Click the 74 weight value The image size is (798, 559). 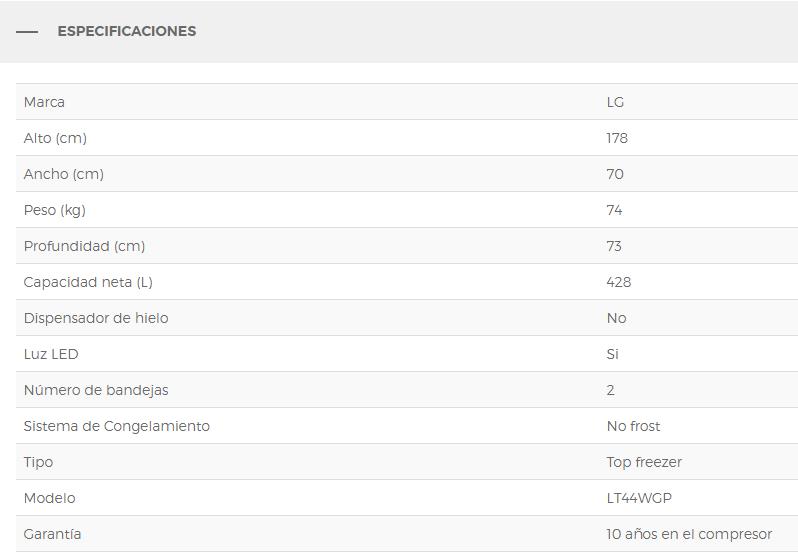[614, 210]
